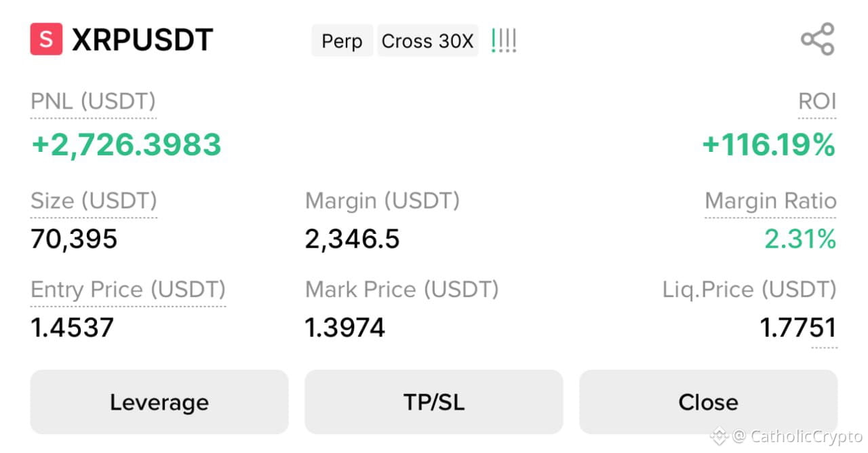The width and height of the screenshot is (868, 453).
Task: Open the Cross 30X margin mode
Action: (x=427, y=41)
